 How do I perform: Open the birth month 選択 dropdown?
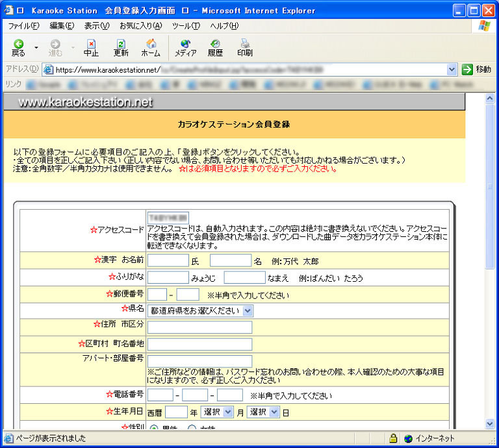(x=217, y=412)
